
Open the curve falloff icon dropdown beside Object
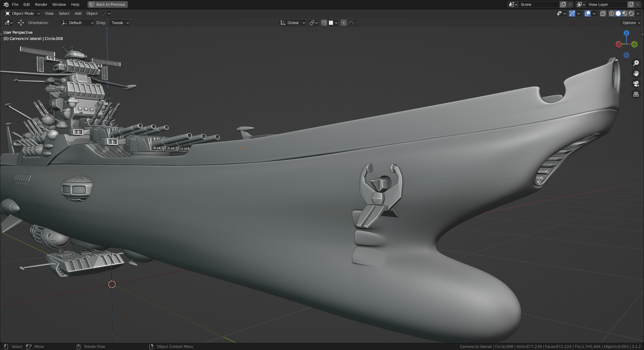tap(106, 13)
